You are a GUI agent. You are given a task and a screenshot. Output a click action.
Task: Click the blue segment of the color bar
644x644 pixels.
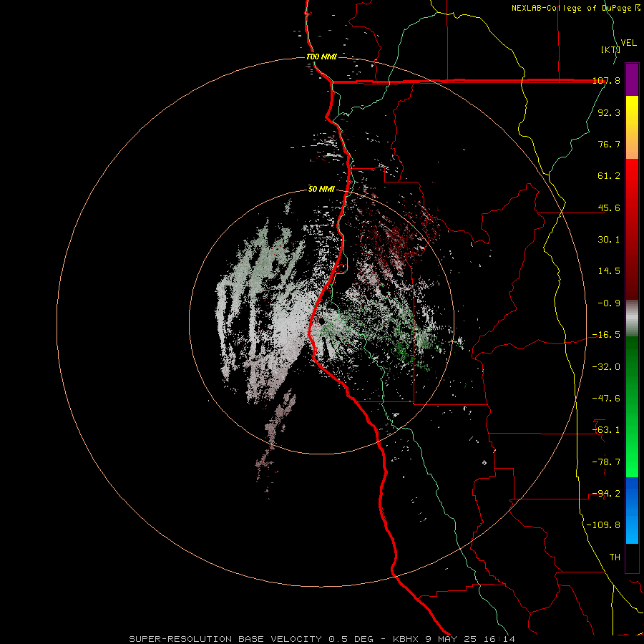click(x=632, y=510)
